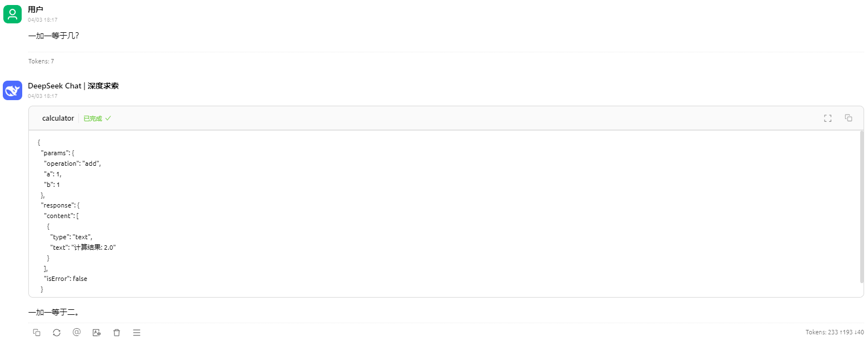
Task: Copy the calculator tool call output
Action: click(x=849, y=118)
